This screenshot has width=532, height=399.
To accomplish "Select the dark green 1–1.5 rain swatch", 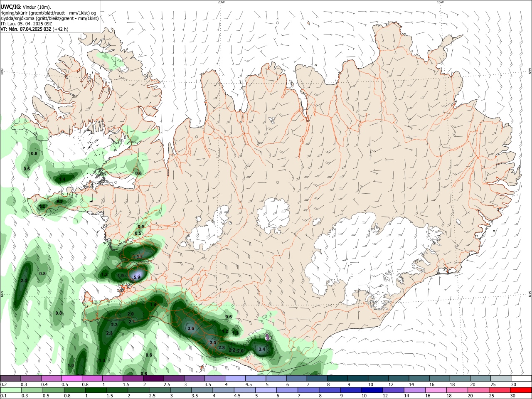I will pos(96,390).
